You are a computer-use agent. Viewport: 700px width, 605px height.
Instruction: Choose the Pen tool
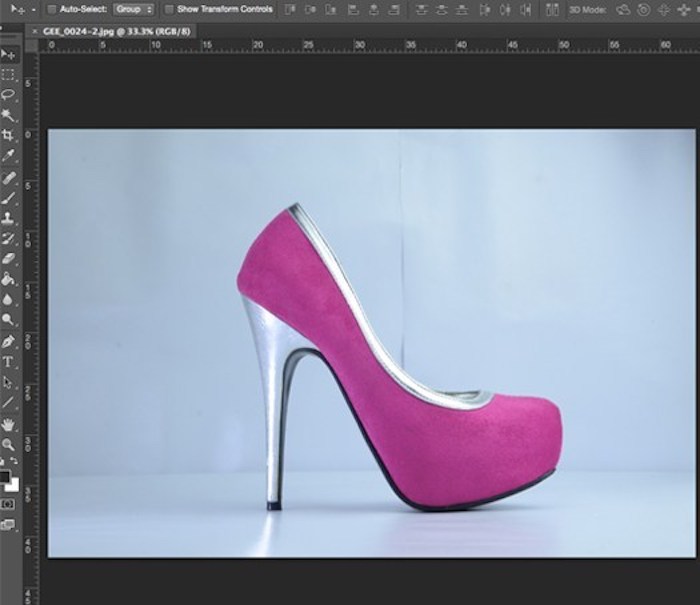click(x=9, y=341)
